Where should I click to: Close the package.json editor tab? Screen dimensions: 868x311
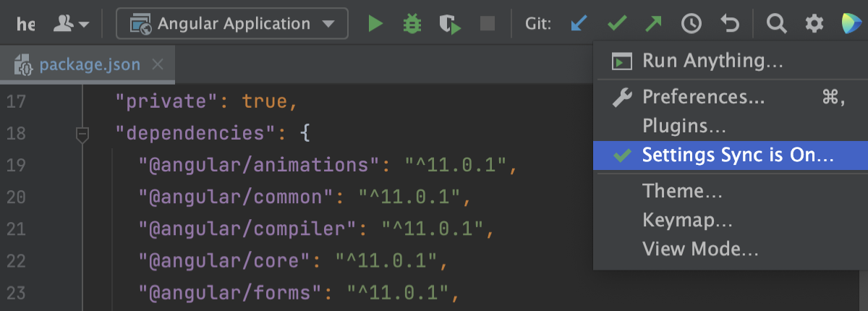tap(158, 65)
